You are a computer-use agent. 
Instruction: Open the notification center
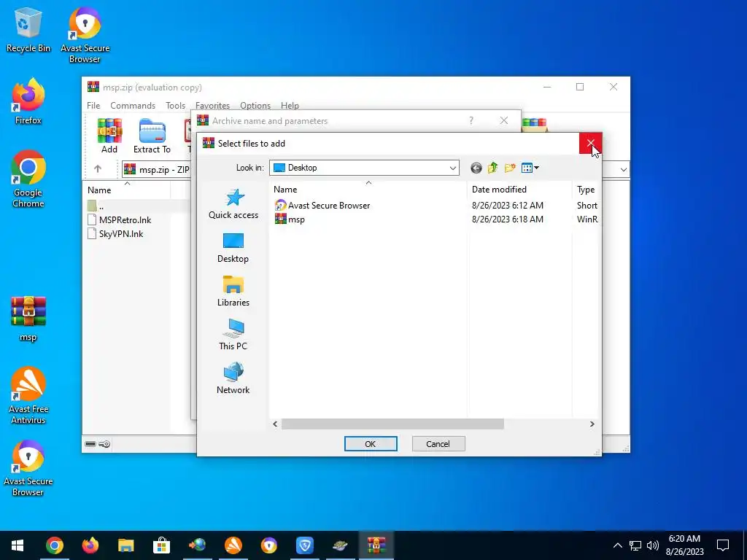tap(723, 545)
